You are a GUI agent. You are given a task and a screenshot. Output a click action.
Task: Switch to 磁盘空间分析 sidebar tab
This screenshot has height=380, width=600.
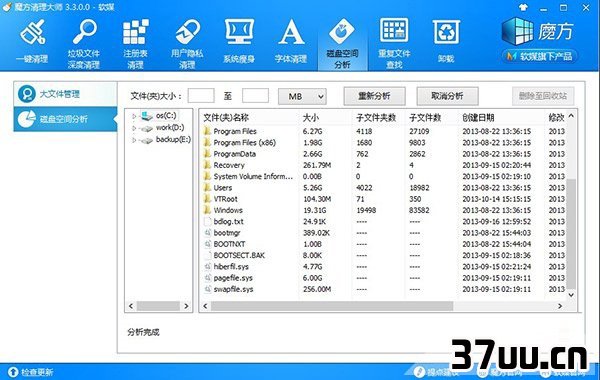pos(65,119)
